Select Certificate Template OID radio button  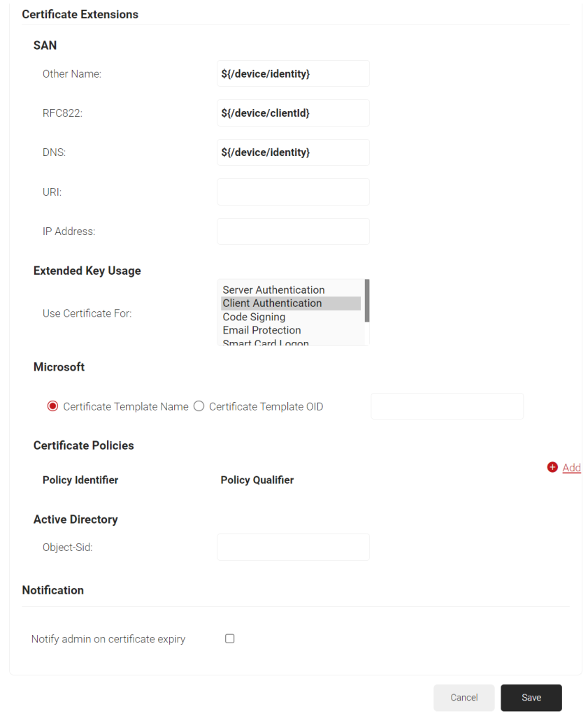(199, 406)
